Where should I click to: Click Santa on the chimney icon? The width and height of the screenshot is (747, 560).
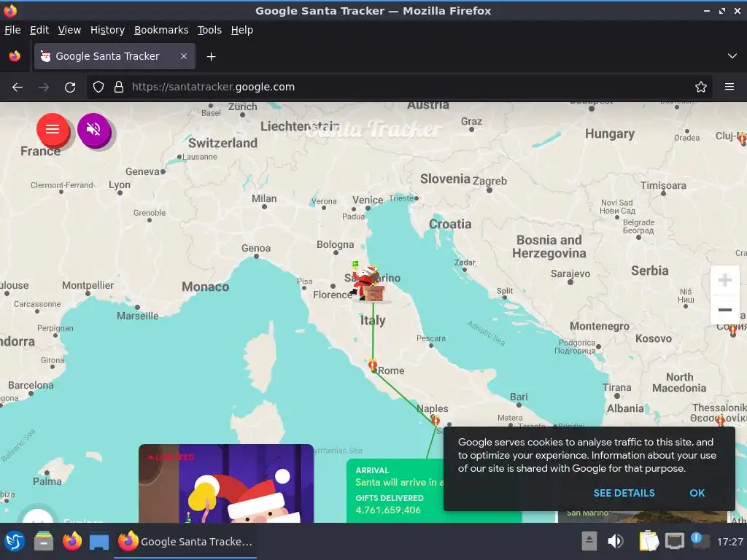[x=368, y=282]
